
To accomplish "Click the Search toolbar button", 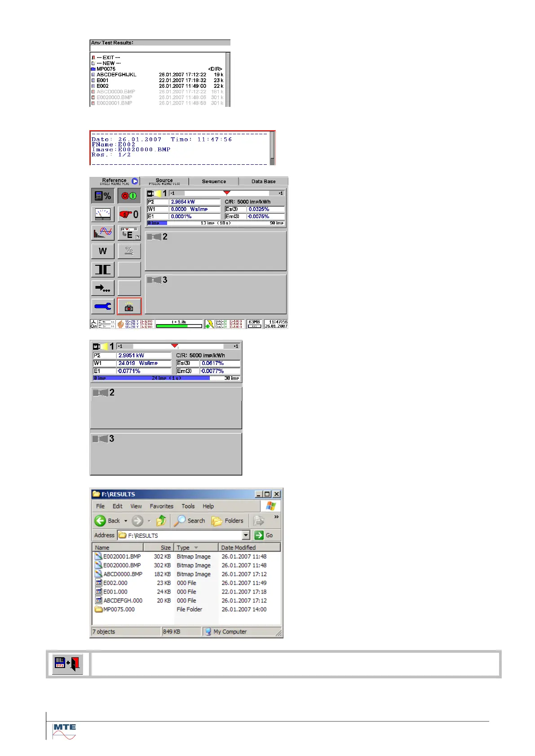I will 190,521.
